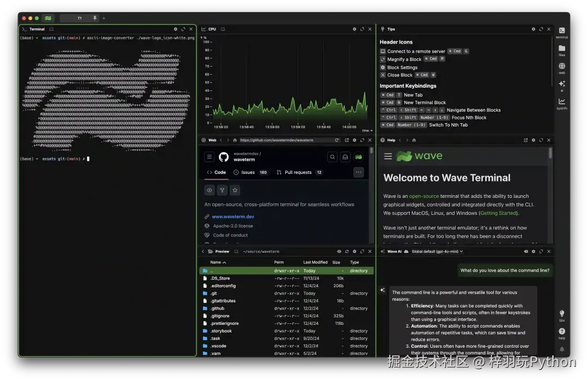Click GitHub search magnifier button
Viewport: 588px width, 381px height.
[332, 157]
